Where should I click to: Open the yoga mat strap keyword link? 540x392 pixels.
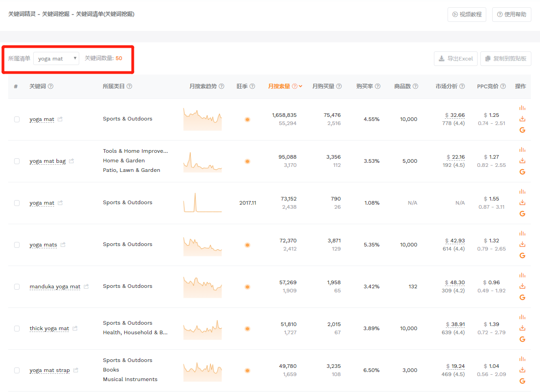tap(50, 370)
